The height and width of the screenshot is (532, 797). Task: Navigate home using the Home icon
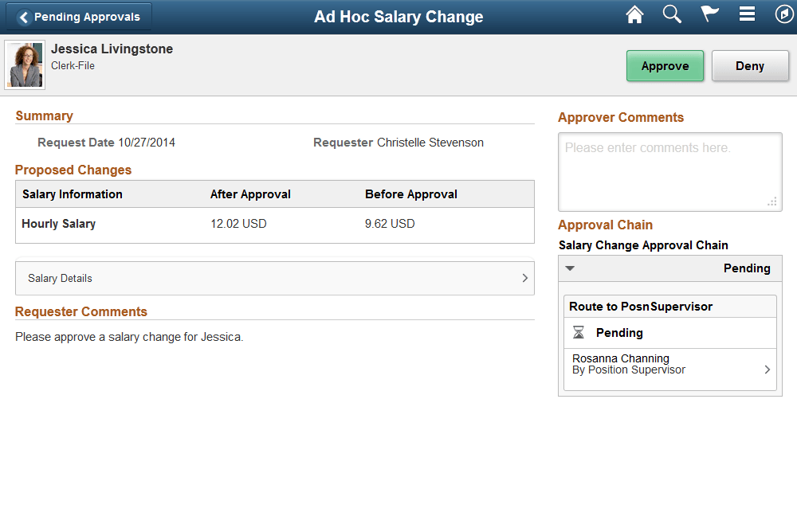click(634, 14)
